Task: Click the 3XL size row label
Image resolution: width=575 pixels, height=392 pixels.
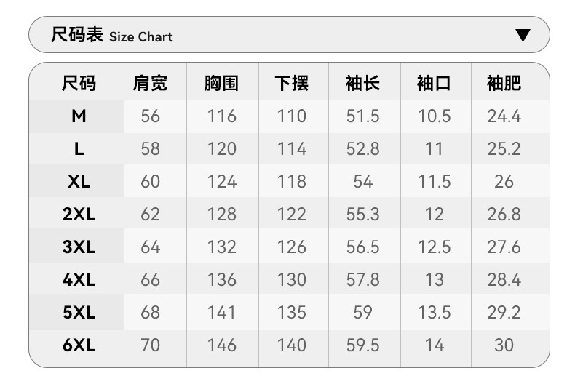Action: coord(79,247)
